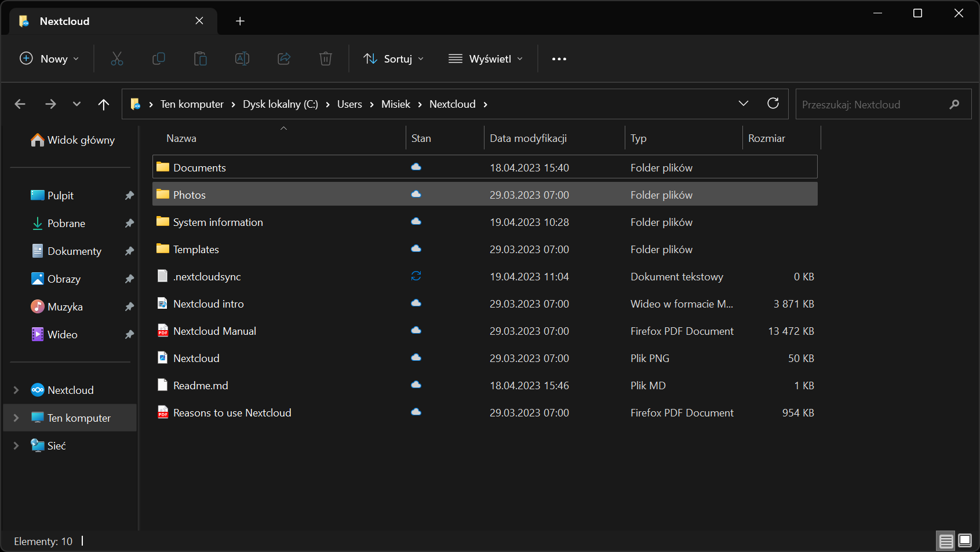
Task: Open the Wyświetl dropdown
Action: [x=486, y=59]
